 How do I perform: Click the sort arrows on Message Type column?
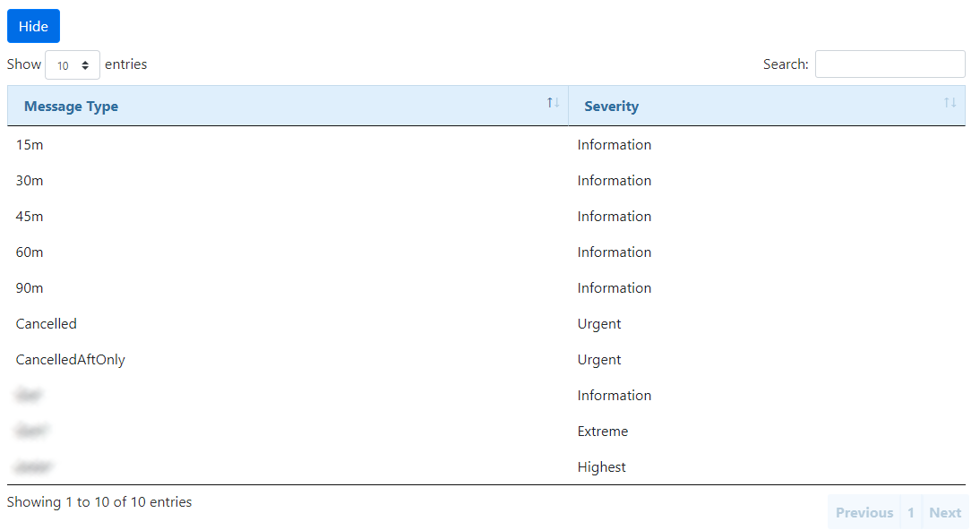pos(552,102)
